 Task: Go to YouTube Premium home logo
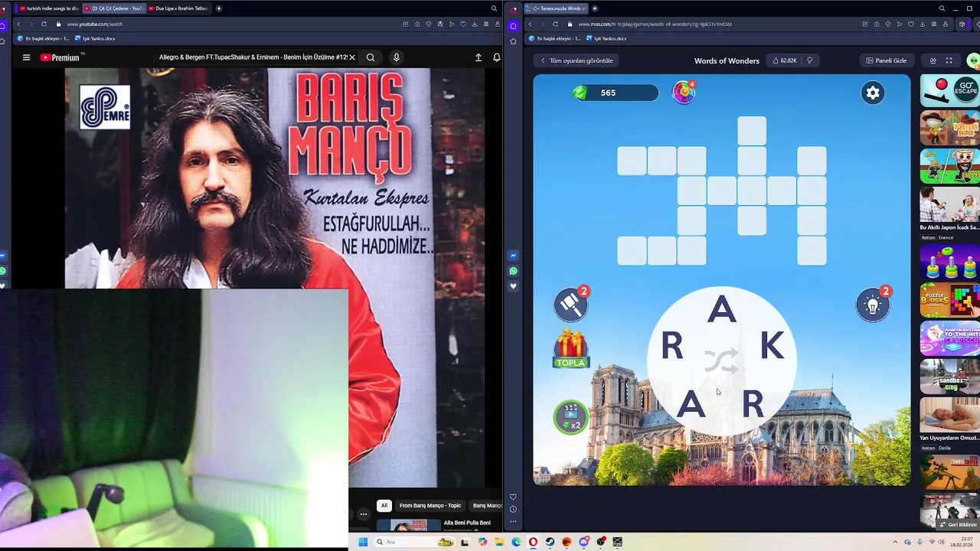(61, 57)
